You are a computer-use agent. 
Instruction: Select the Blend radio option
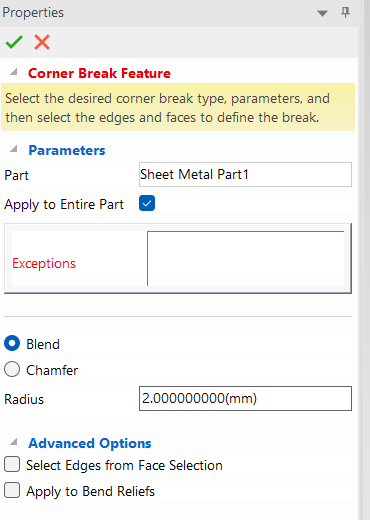click(12, 344)
